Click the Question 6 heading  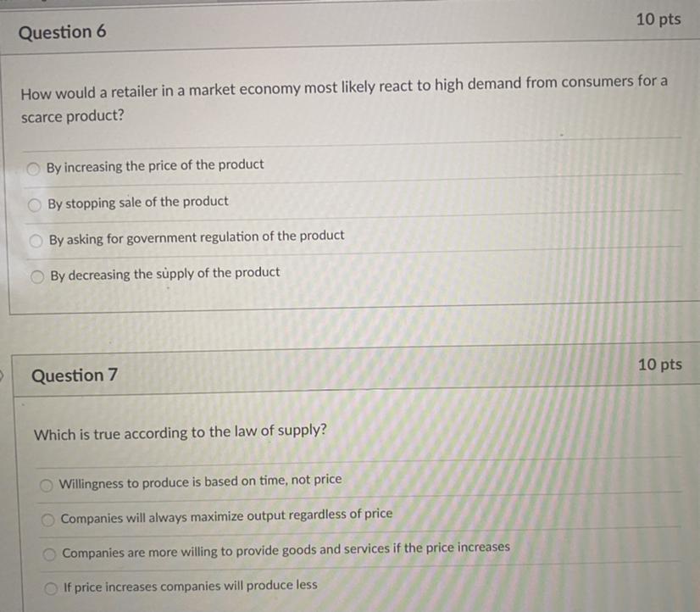(62, 32)
